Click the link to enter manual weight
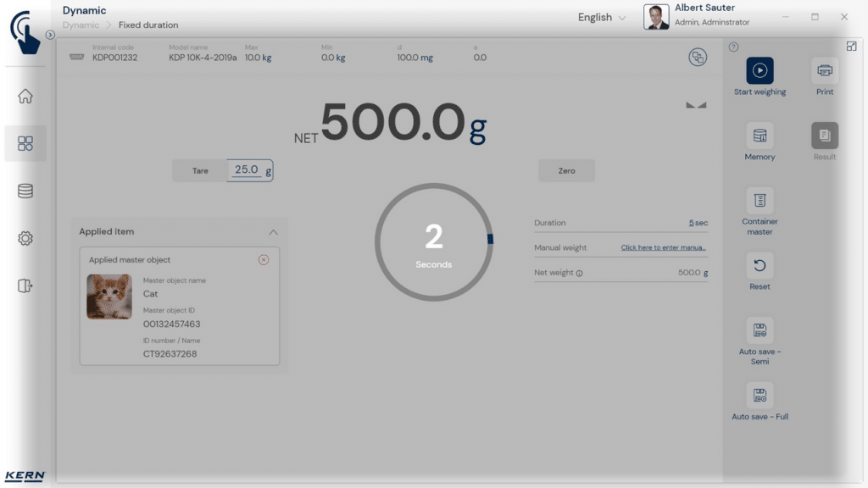Image resolution: width=868 pixels, height=488 pixels. (x=663, y=248)
